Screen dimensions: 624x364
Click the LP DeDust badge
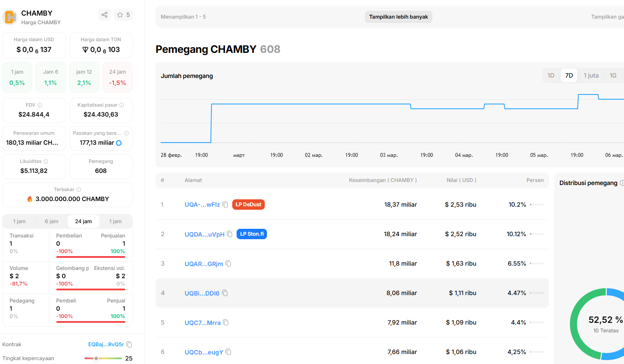tap(248, 205)
